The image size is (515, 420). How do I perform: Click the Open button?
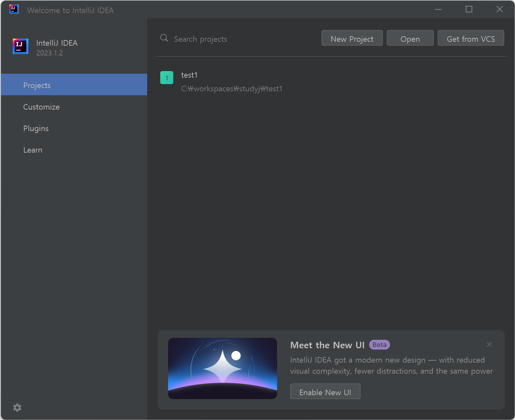click(410, 38)
